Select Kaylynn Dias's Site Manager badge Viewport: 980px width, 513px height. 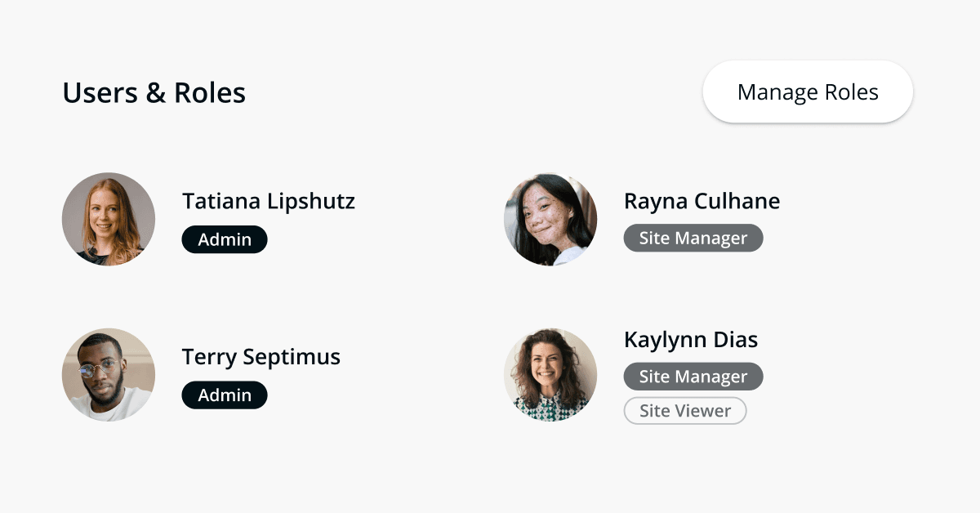pos(693,377)
